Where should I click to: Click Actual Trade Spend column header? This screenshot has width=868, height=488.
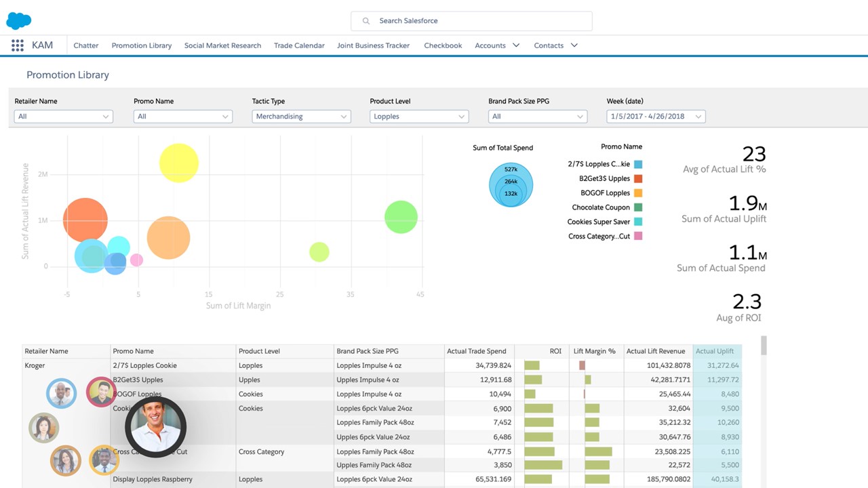coord(479,351)
